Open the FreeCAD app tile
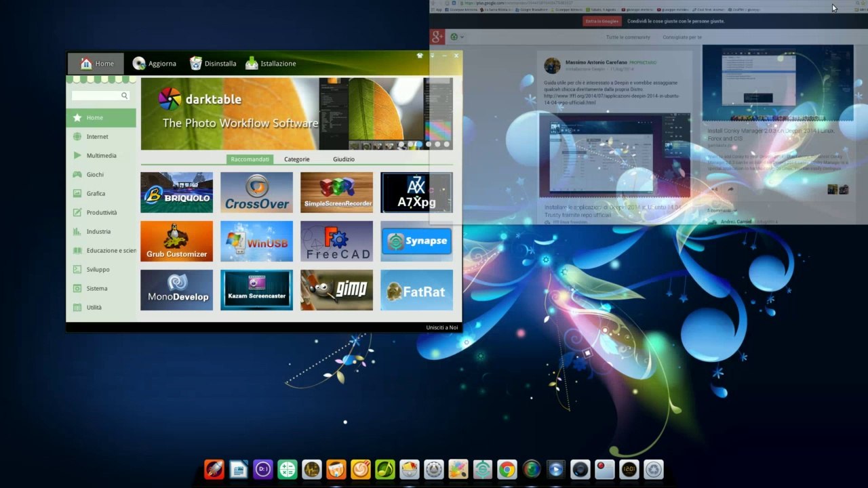 (x=336, y=241)
